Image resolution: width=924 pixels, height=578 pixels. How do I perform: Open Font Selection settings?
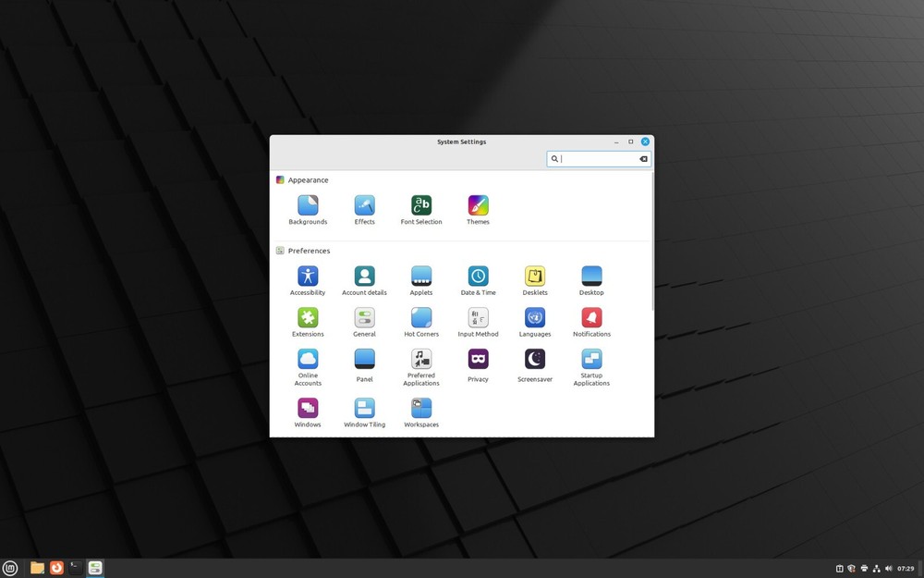421,207
